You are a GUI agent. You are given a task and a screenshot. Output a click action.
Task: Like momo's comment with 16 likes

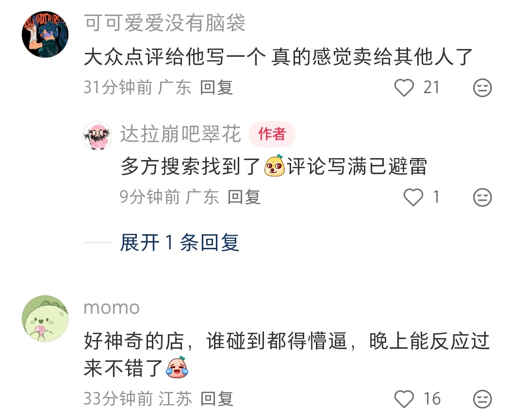pos(404,399)
